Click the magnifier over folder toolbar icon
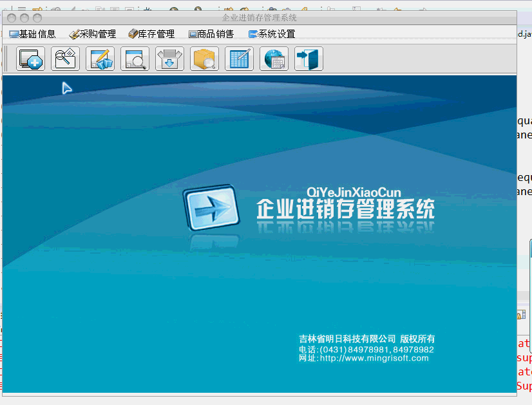The width and height of the screenshot is (532, 405). tap(66, 59)
